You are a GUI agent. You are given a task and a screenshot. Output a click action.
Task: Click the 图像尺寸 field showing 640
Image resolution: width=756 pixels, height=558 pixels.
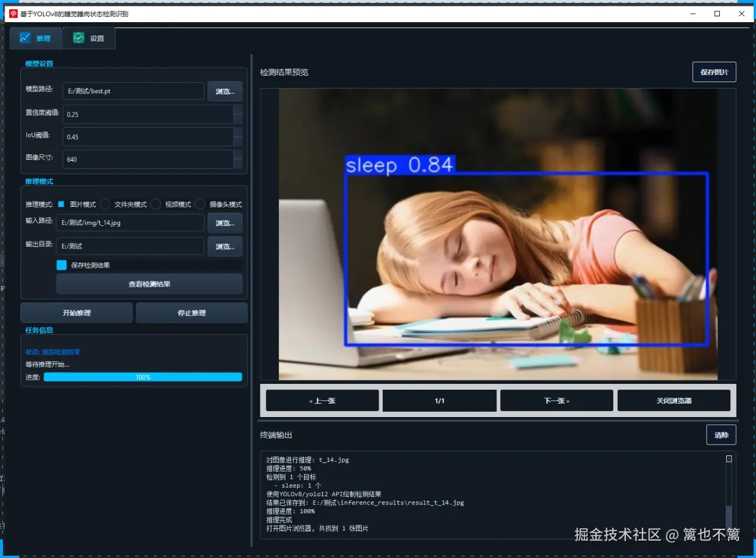coord(148,159)
